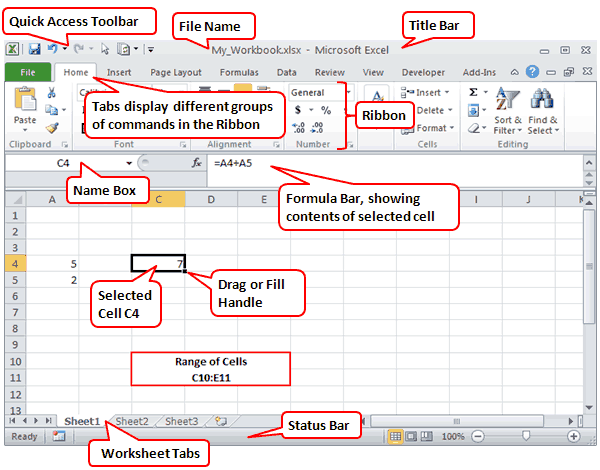Expand the formula bar chevron
The height and width of the screenshot is (470, 600).
(x=589, y=163)
